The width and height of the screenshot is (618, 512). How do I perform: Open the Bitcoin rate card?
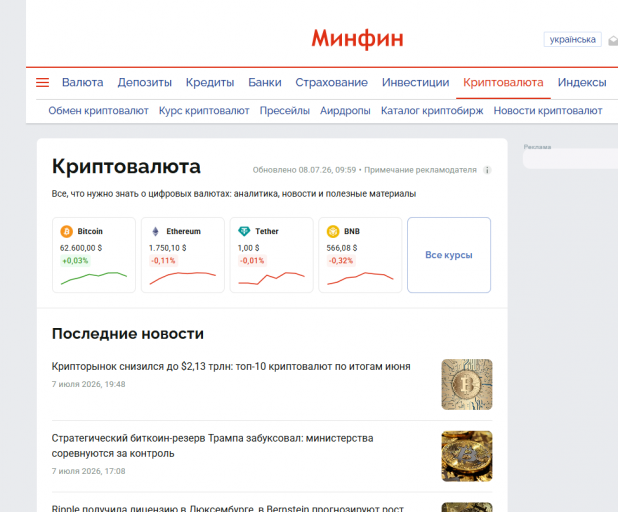pos(94,255)
